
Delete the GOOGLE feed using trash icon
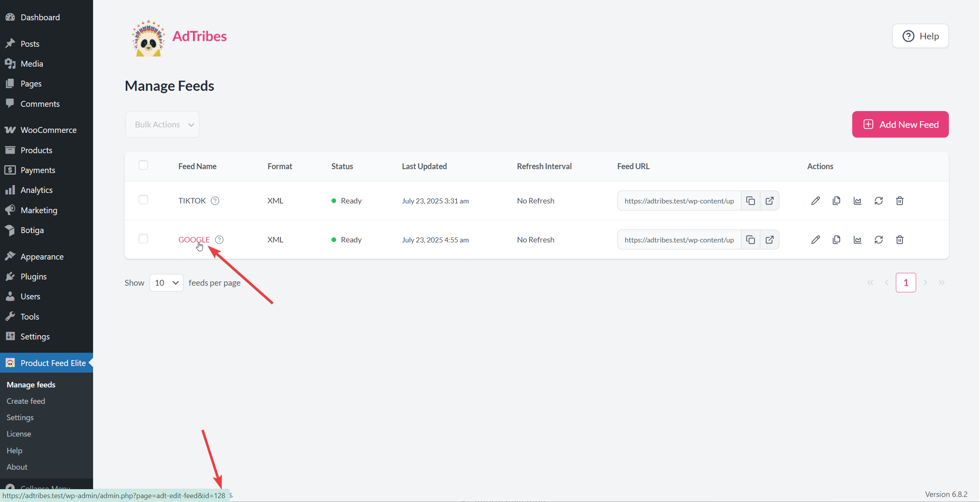coord(899,240)
